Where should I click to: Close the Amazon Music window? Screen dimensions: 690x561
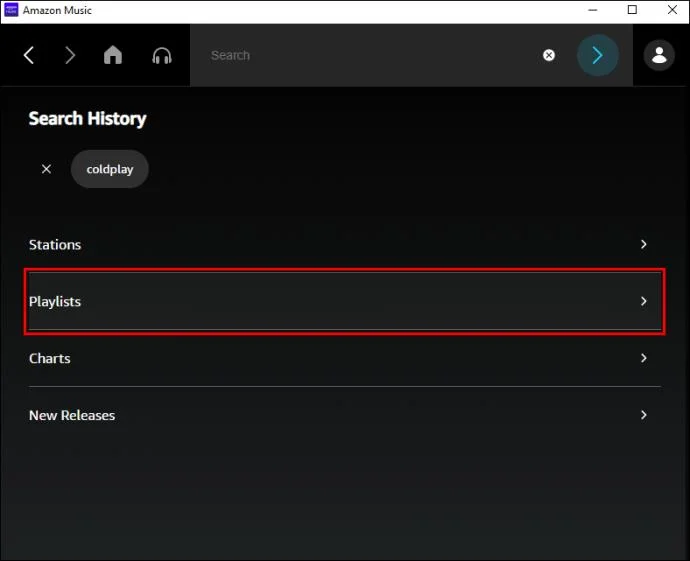point(672,10)
